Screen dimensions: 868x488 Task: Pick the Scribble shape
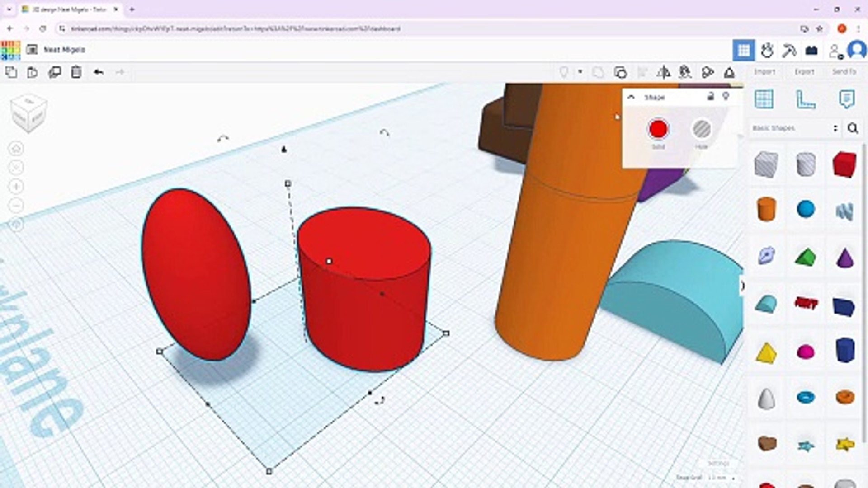844,211
